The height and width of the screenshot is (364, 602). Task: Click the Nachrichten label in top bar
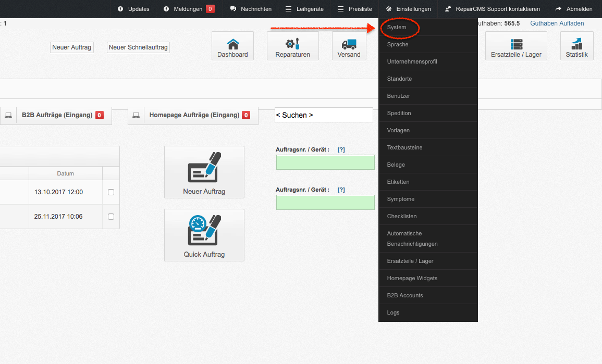[256, 9]
